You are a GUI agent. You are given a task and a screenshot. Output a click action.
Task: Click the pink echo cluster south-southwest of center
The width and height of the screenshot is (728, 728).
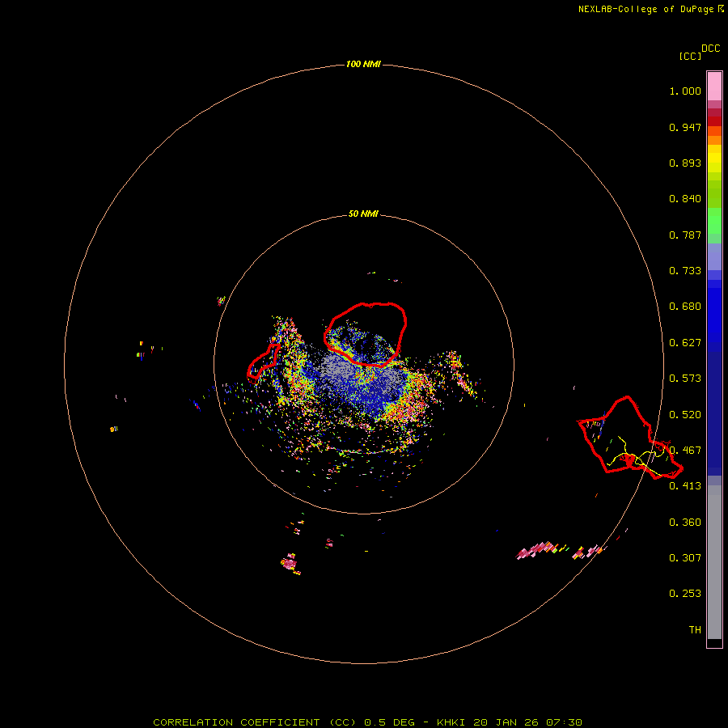(290, 563)
